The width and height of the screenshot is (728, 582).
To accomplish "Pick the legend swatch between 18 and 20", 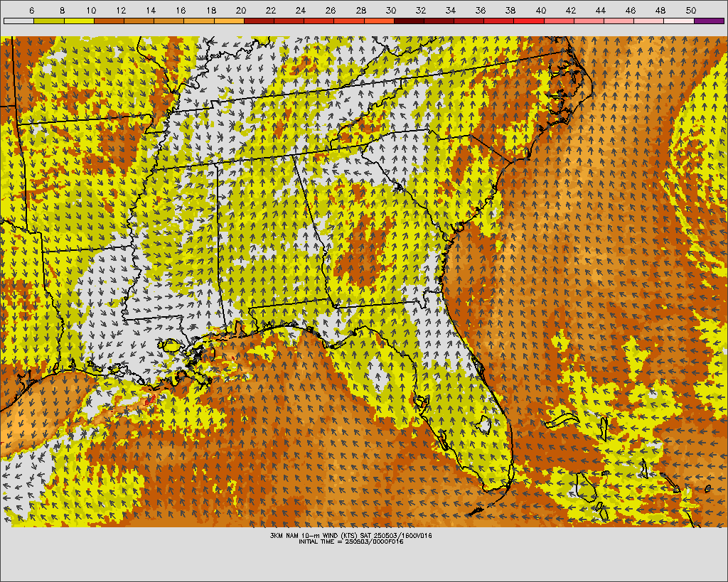I will (x=230, y=21).
